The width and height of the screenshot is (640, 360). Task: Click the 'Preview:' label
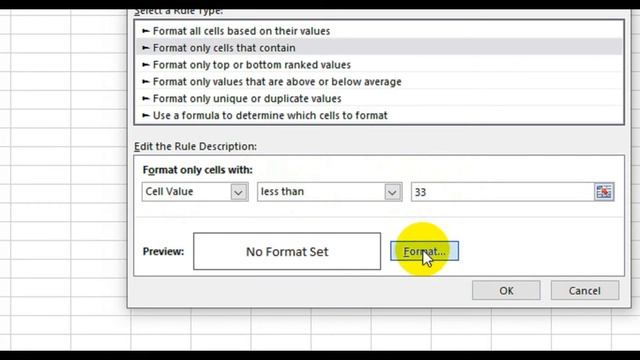pyautogui.click(x=163, y=251)
